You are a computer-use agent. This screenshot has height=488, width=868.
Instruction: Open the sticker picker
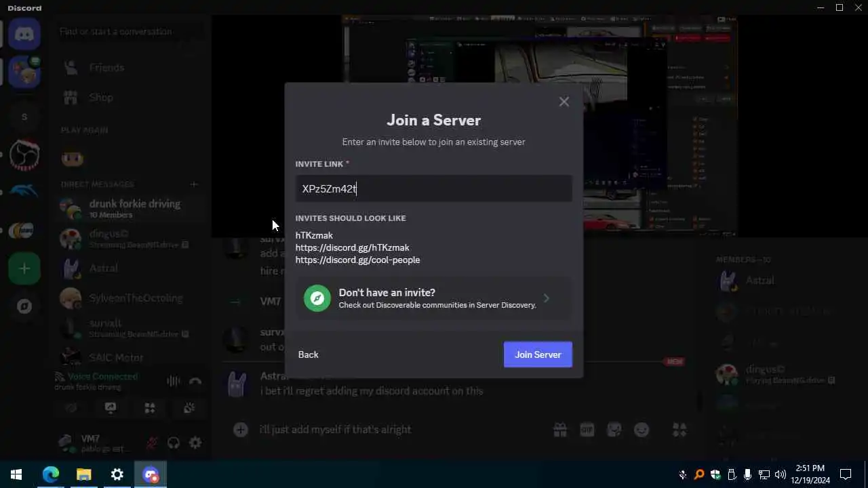614,429
